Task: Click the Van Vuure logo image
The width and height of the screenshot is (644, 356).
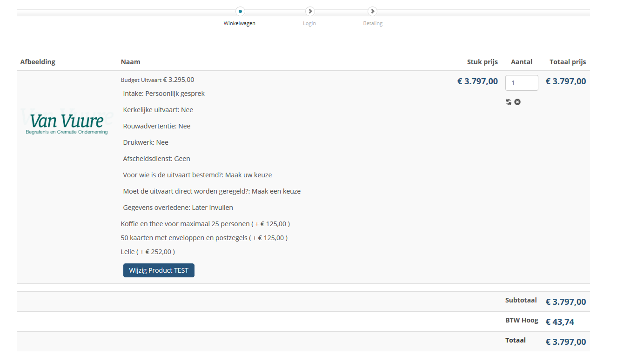Action: (x=67, y=123)
